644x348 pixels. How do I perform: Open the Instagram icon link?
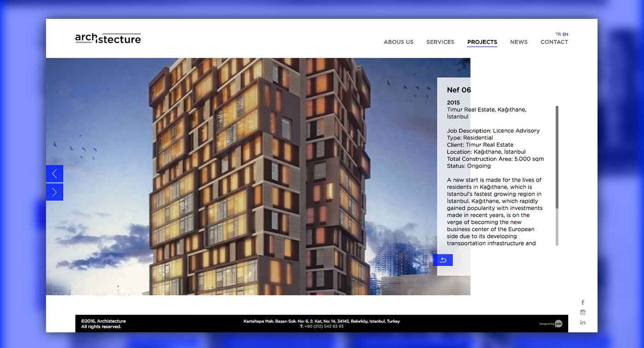tap(582, 312)
